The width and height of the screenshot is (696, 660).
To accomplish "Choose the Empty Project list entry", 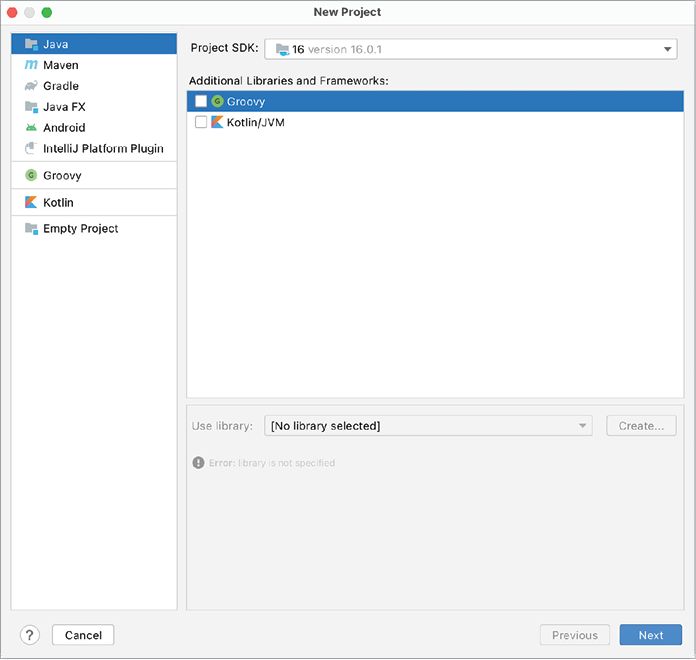I will tap(80, 228).
